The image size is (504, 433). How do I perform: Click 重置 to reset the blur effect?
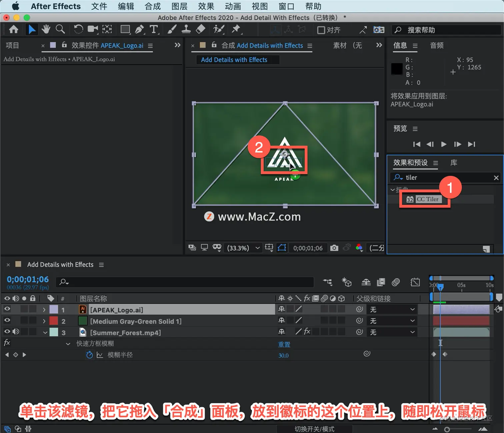284,344
